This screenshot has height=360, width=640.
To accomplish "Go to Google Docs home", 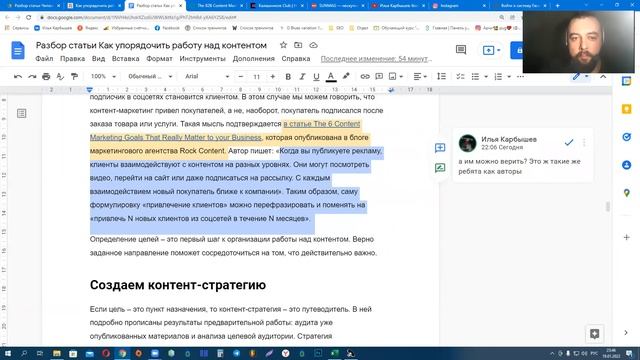I will point(18,51).
